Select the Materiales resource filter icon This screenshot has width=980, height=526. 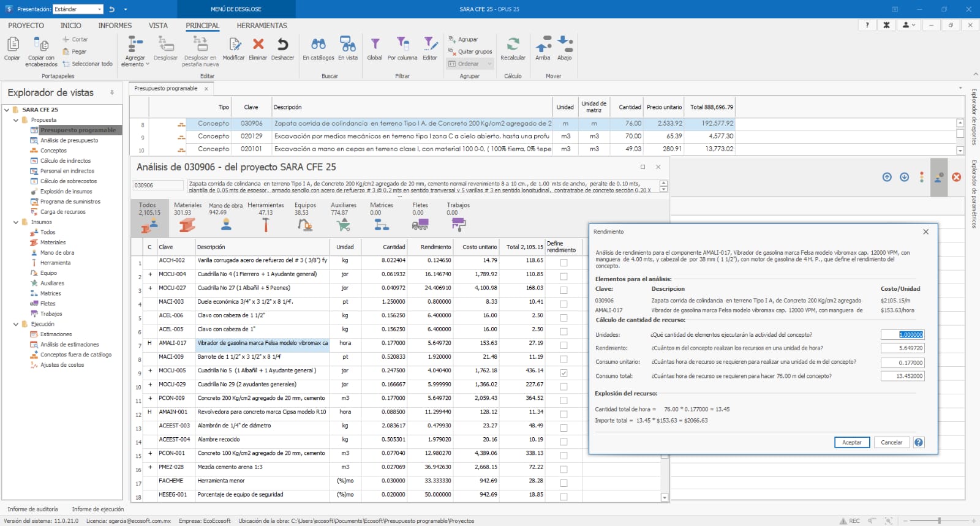tap(187, 225)
